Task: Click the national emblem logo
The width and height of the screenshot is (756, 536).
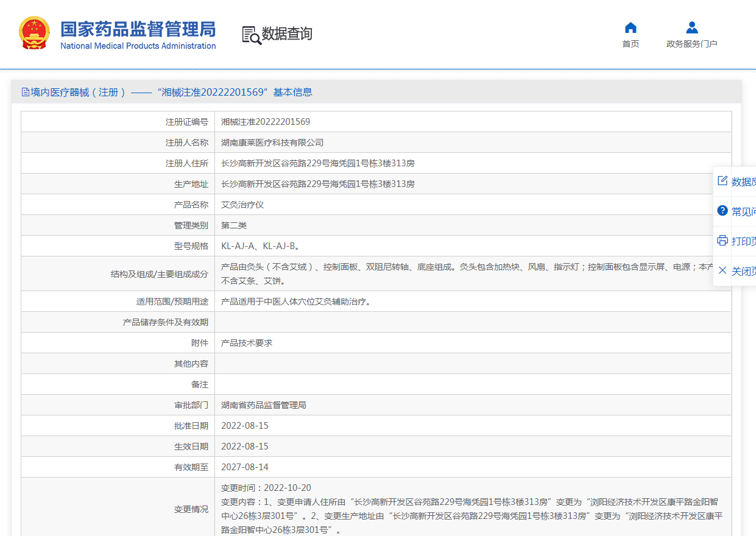Action: pyautogui.click(x=34, y=33)
